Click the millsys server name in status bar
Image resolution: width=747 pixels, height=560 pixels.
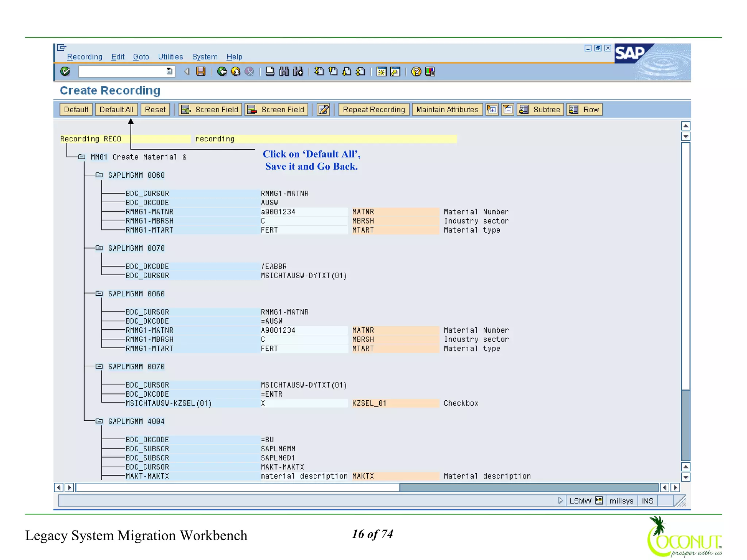coord(622,501)
